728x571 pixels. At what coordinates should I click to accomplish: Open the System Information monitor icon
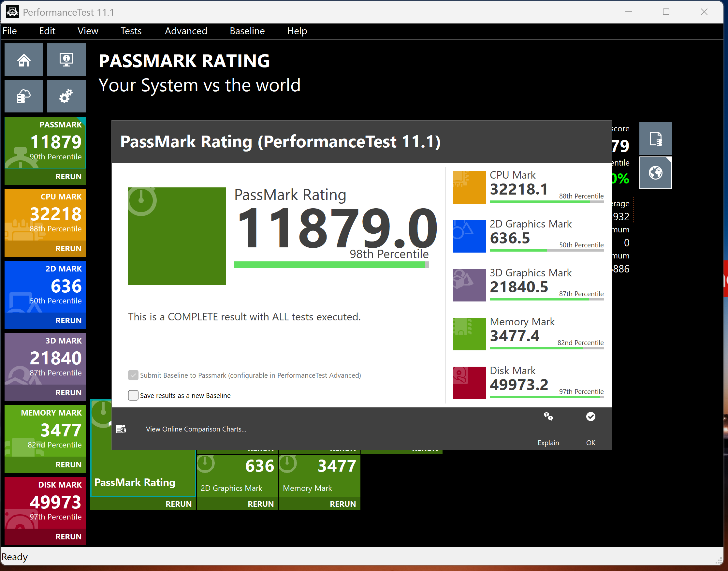(x=66, y=60)
